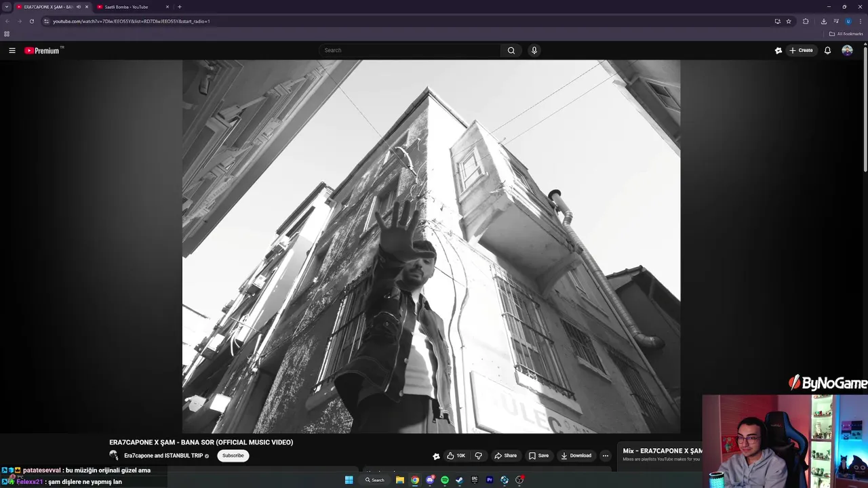
Task: Open YouTube account avatar menu
Action: click(x=847, y=50)
